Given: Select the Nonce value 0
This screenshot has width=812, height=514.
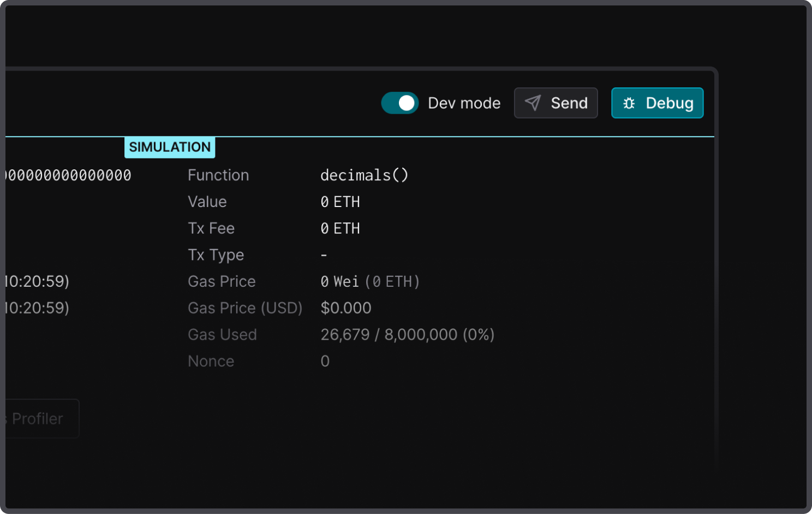Looking at the screenshot, I should click(x=325, y=361).
